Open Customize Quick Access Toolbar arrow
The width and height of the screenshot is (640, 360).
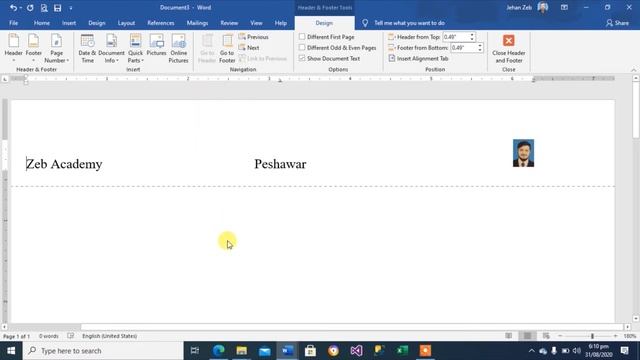point(71,8)
